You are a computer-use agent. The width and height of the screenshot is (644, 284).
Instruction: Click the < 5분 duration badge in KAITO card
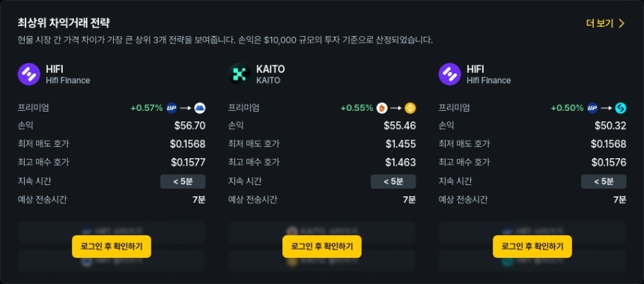393,181
